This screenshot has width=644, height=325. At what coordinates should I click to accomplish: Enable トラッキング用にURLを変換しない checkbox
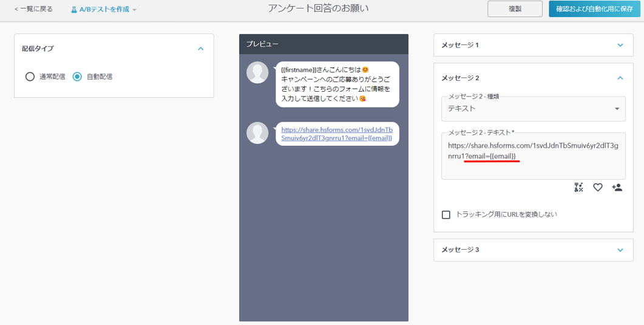tap(446, 214)
